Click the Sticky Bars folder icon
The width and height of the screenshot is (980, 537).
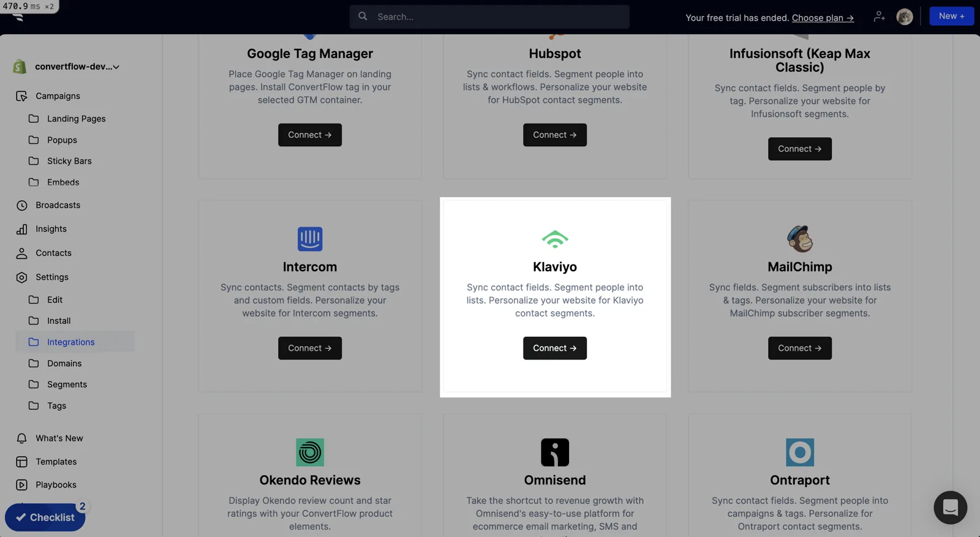pos(34,161)
